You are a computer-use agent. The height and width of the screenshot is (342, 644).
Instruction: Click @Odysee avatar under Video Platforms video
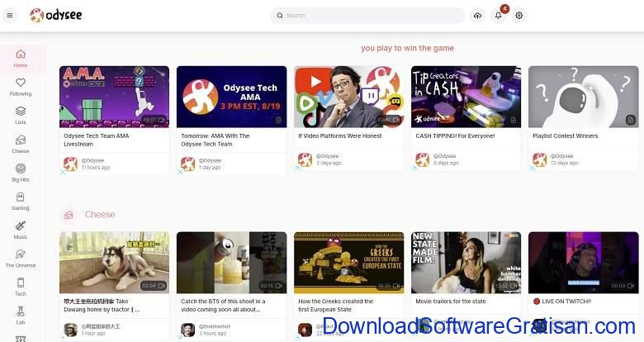click(x=305, y=159)
